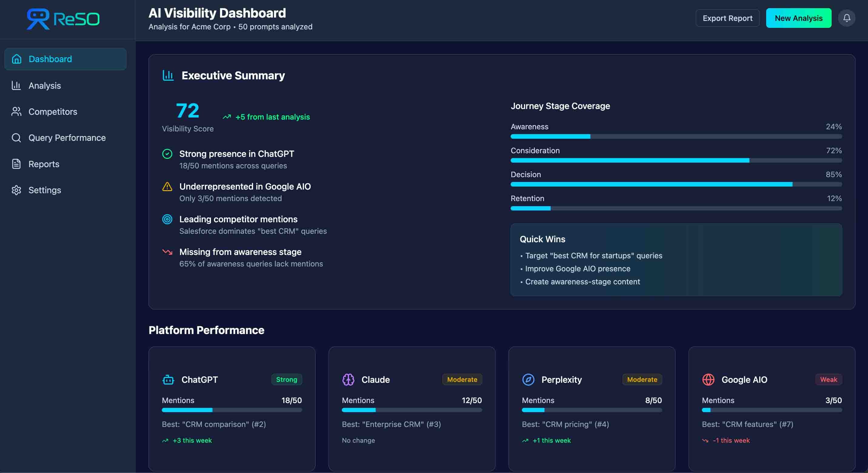
Task: Switch to the Dashboard section
Action: point(50,59)
